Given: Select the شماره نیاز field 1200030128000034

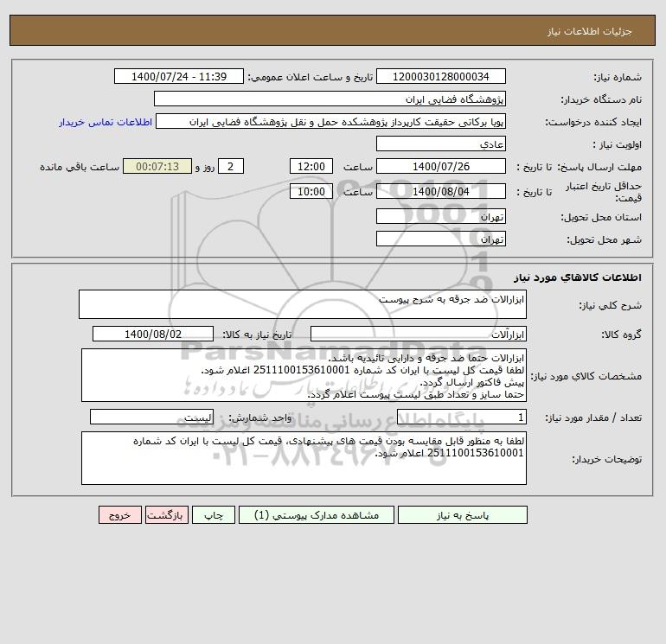Looking at the screenshot, I should (x=441, y=76).
